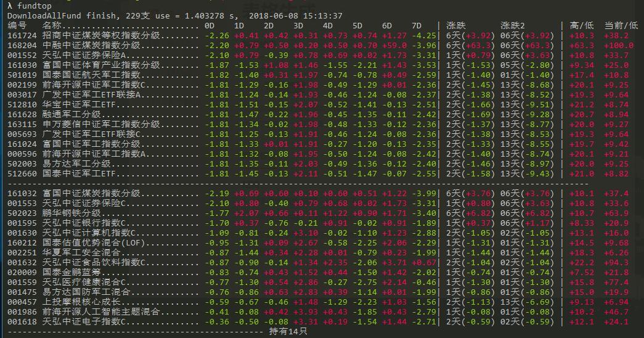Select fund name 国泰金鹏蓝筹
Image resolution: width=644 pixels, height=338 pixels.
[x=71, y=273]
